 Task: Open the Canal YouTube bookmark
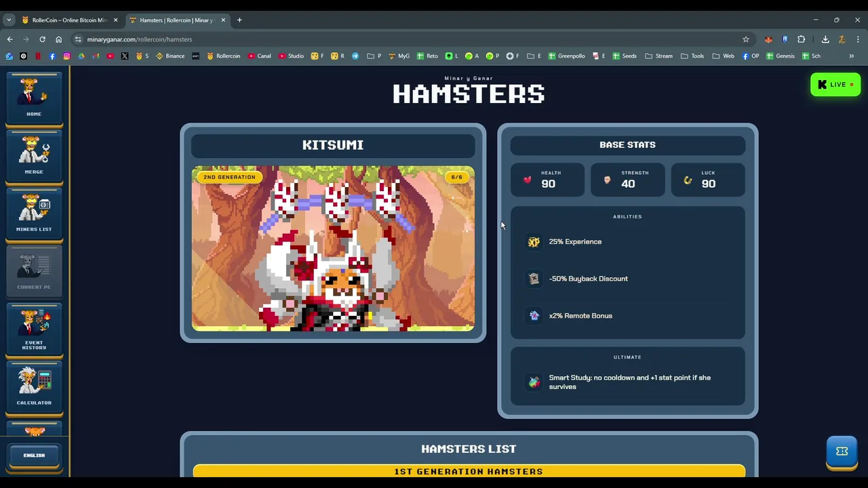point(259,56)
